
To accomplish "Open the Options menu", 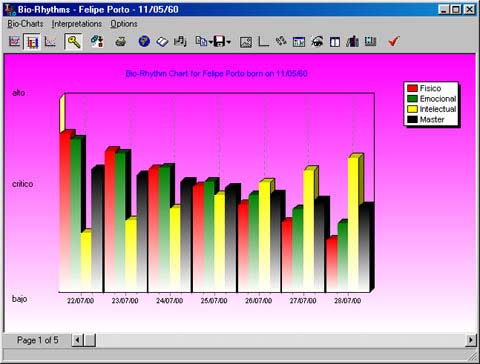I will (124, 24).
